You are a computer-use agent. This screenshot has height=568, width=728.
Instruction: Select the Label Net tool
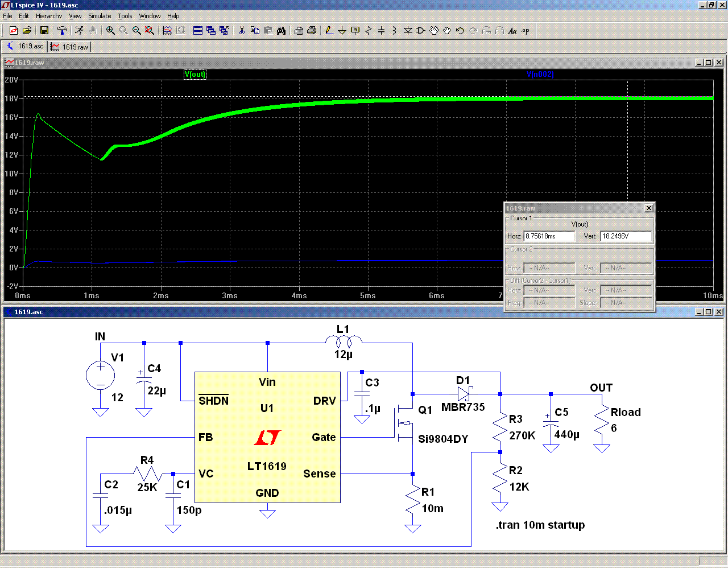(x=355, y=31)
